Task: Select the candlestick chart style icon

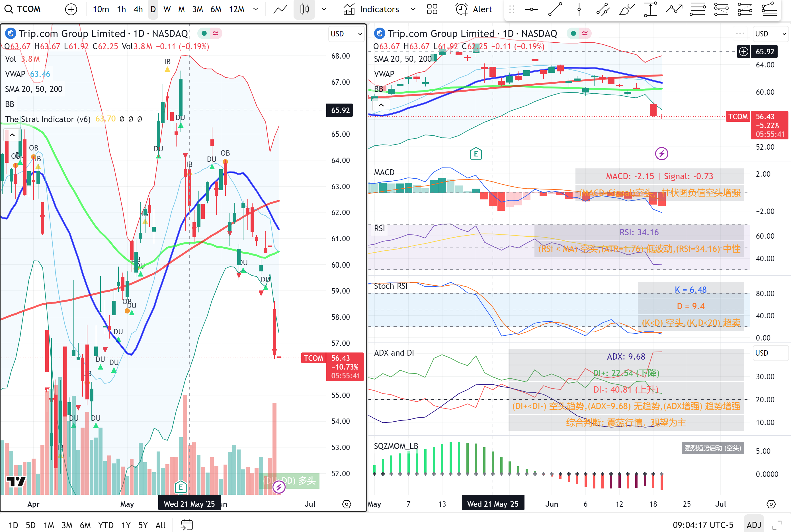Action: coord(304,9)
